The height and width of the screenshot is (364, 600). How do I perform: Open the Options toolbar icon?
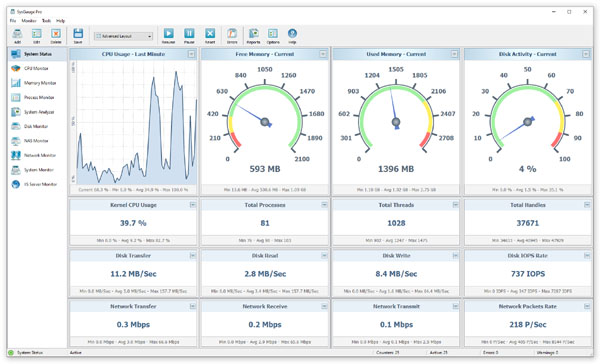(x=273, y=36)
